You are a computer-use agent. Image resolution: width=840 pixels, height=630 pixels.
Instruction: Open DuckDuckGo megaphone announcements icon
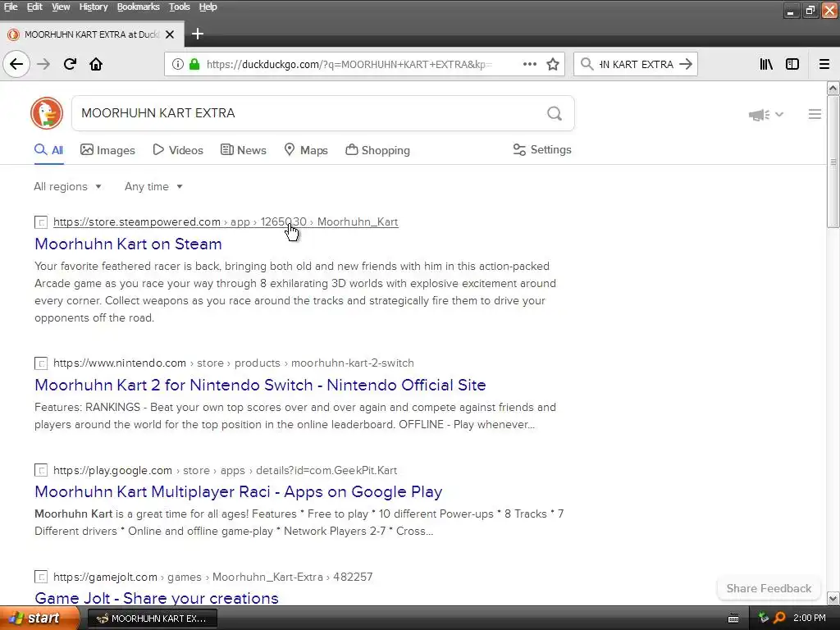click(759, 115)
